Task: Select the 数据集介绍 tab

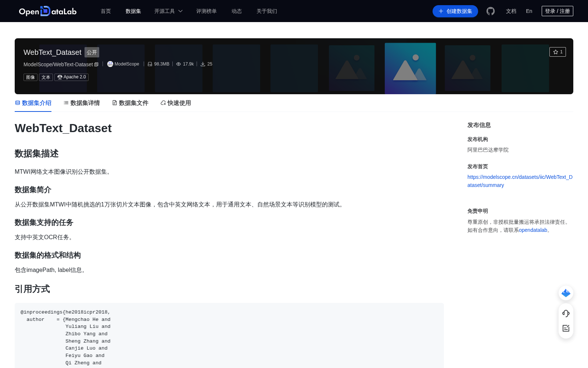Action: point(33,103)
